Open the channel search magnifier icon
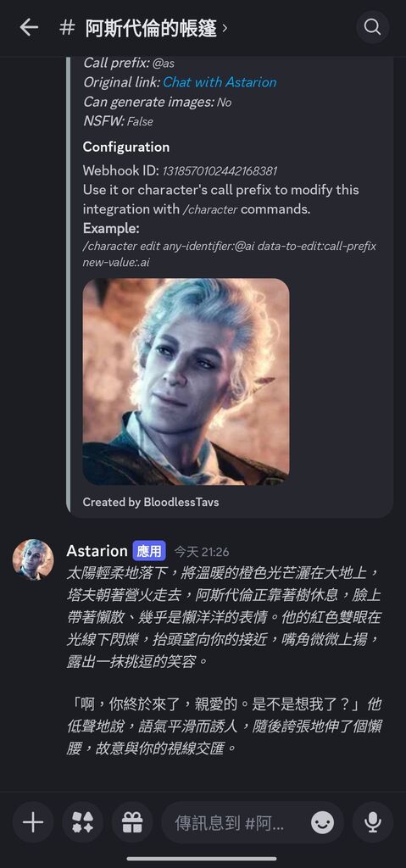Screen dimensions: 406x868 click(372, 27)
